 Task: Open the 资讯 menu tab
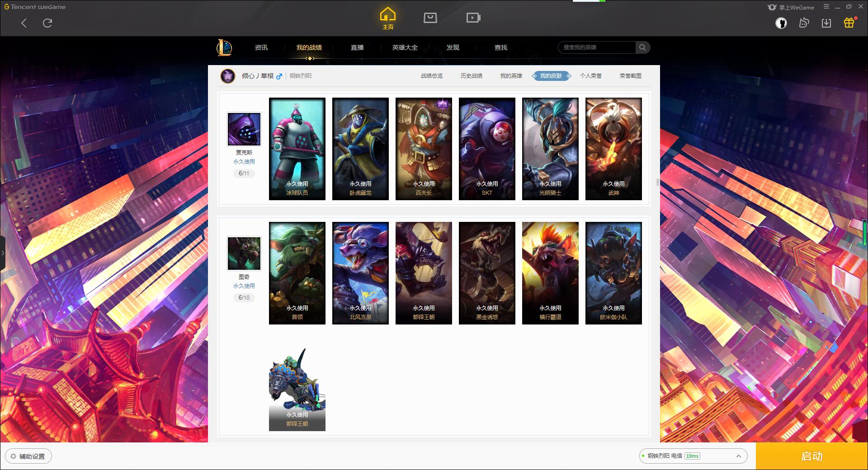point(261,47)
